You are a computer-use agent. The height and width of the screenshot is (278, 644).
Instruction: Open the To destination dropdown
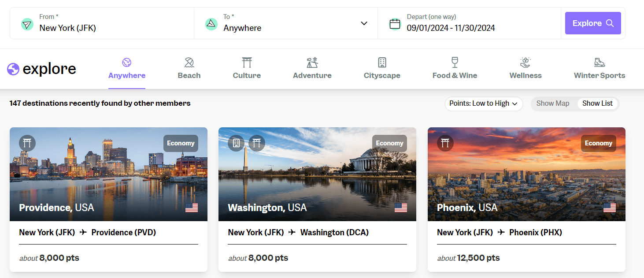285,23
